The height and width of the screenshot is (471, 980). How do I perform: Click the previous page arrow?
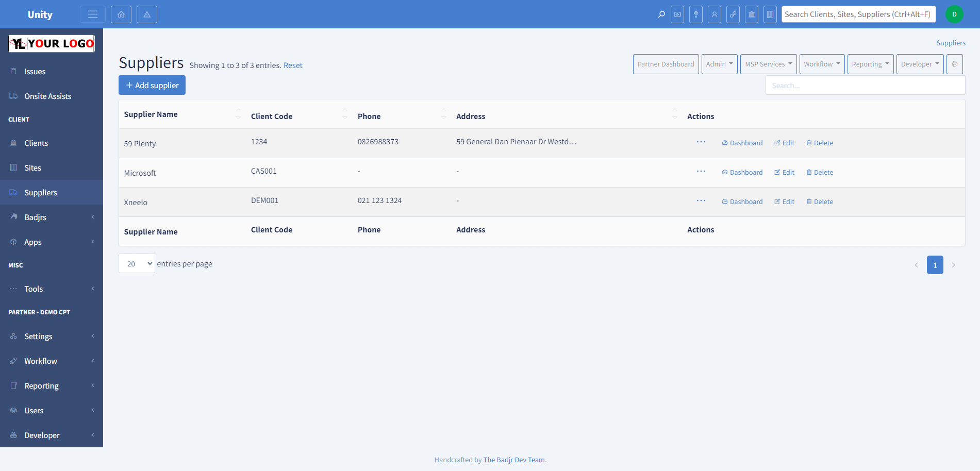click(916, 265)
